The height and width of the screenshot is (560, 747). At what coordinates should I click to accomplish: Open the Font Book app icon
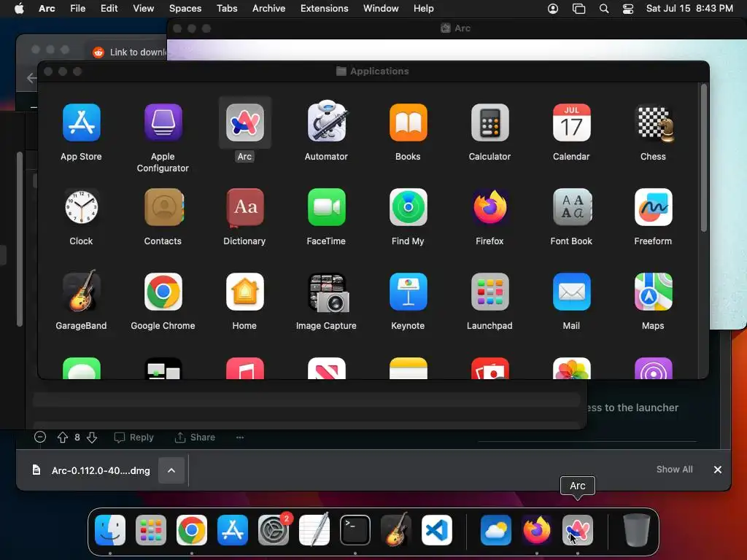pos(572,207)
